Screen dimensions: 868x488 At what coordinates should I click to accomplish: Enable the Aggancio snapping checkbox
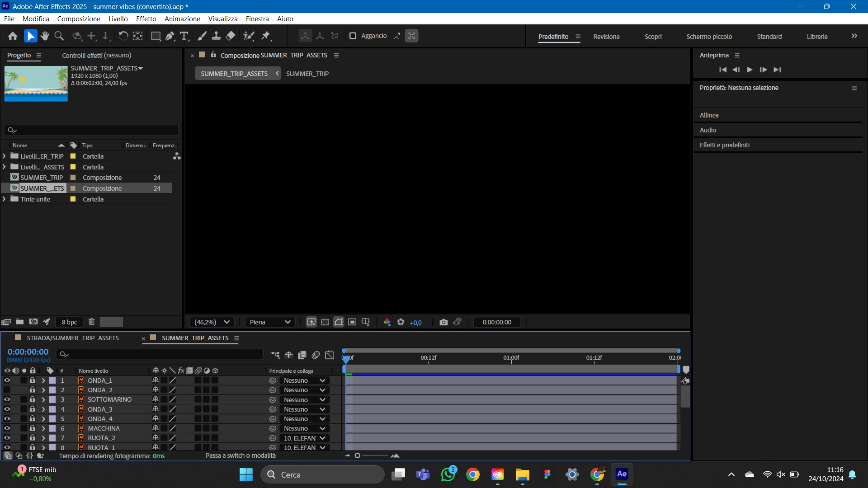coord(353,36)
